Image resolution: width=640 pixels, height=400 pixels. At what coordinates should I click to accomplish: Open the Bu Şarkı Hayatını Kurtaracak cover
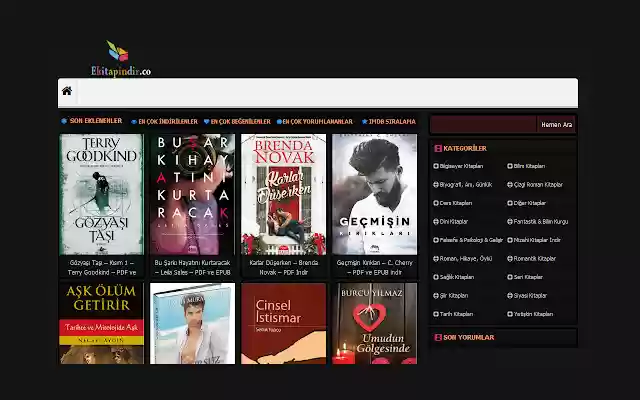coord(193,195)
